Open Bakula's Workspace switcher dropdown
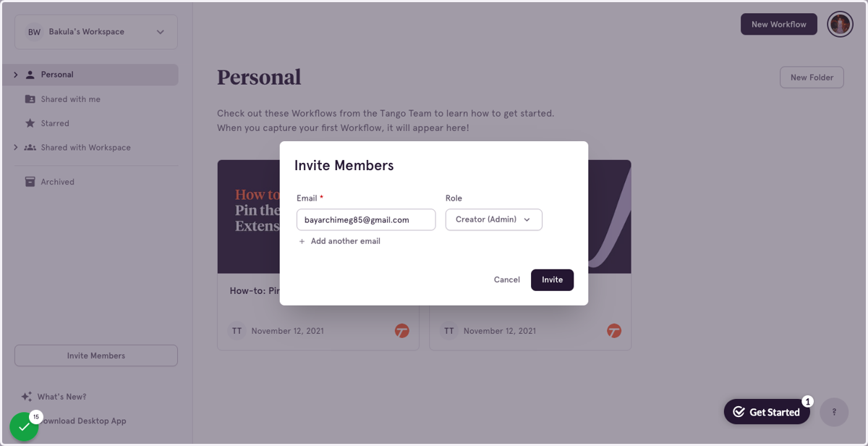This screenshot has width=868, height=446. tap(96, 32)
